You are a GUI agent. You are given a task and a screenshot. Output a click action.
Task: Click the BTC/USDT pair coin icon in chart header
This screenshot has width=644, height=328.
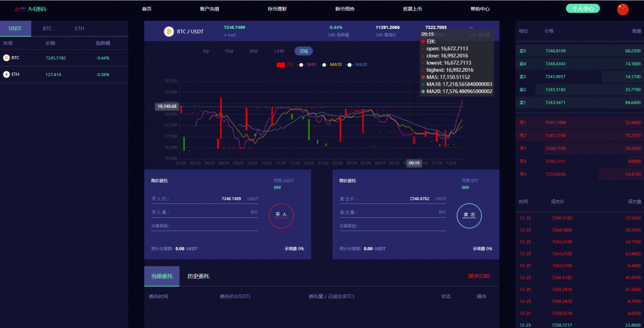(x=169, y=31)
